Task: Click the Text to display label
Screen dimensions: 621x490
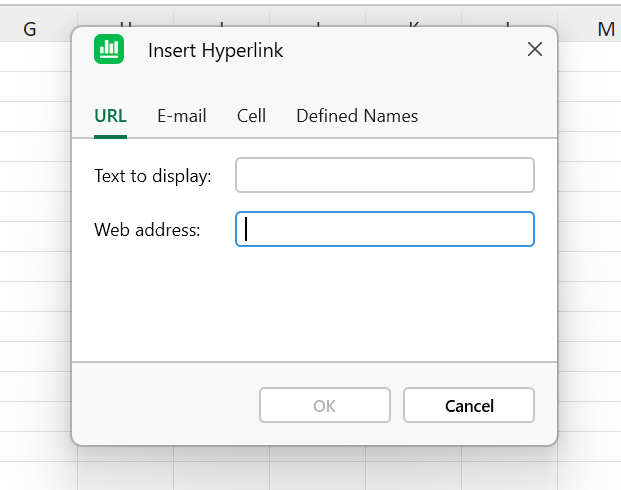Action: coord(152,176)
